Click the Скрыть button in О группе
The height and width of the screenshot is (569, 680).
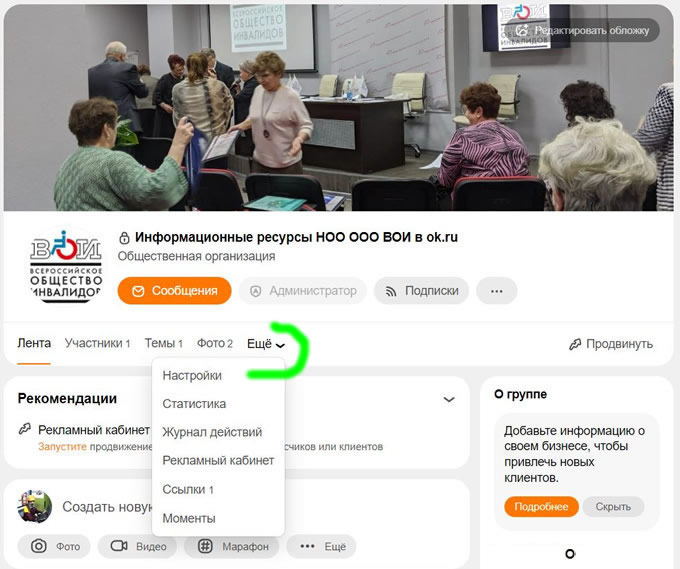click(613, 507)
